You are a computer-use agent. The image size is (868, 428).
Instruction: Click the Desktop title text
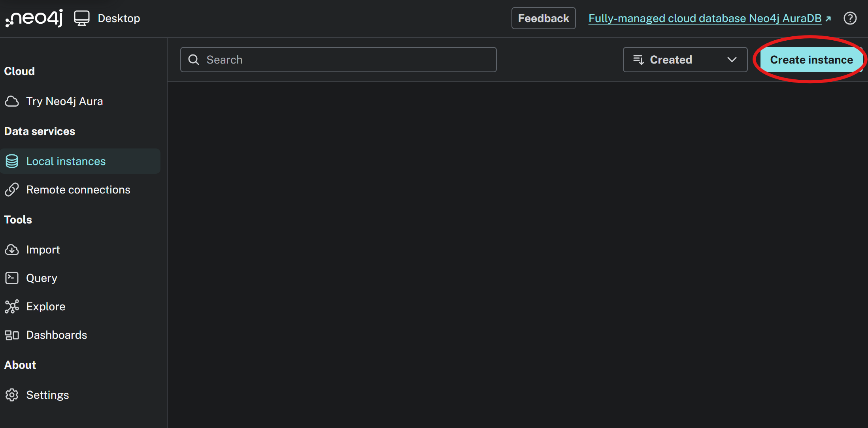pyautogui.click(x=119, y=18)
